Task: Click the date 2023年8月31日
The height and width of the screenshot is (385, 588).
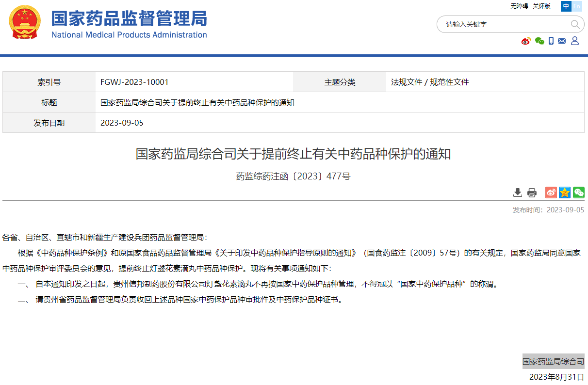Action: pyautogui.click(x=556, y=377)
